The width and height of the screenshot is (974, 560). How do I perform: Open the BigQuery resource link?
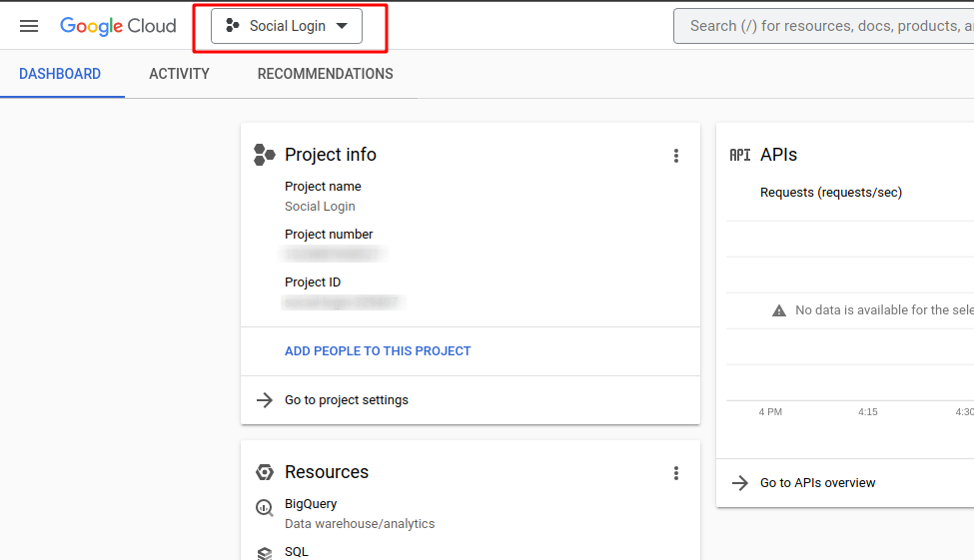click(311, 504)
